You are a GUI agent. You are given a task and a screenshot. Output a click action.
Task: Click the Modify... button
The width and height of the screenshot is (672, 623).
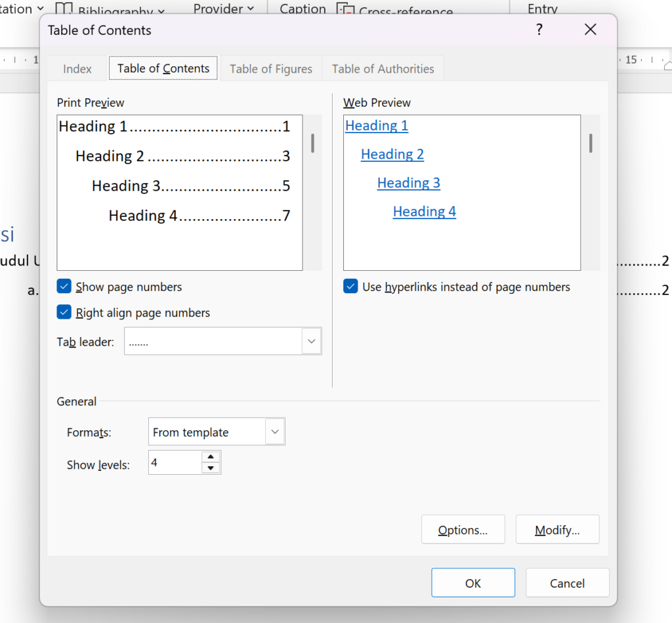pyautogui.click(x=557, y=530)
